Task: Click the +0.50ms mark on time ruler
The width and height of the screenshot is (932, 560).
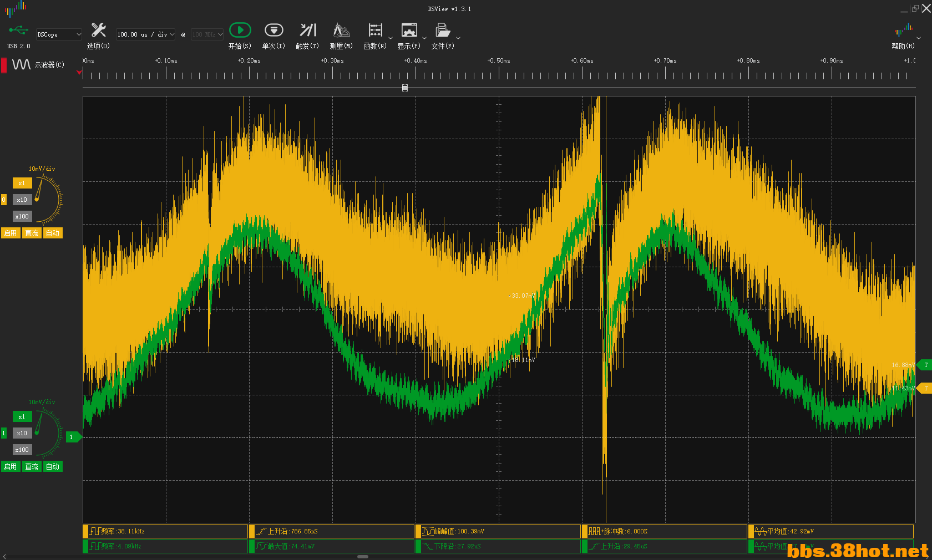Action: (x=499, y=60)
